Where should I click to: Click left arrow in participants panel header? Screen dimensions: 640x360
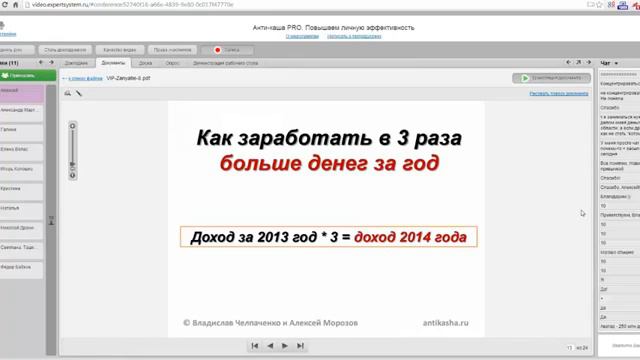(41, 62)
